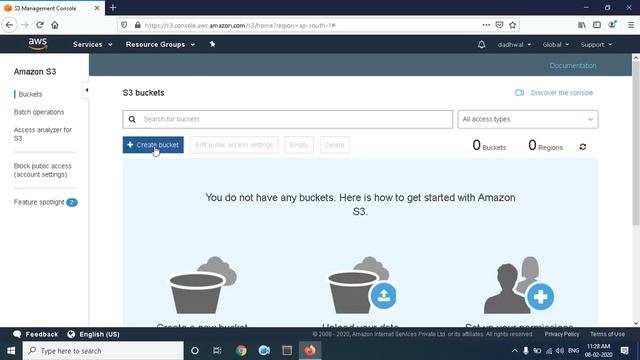Open the Firefox hamburger menu
This screenshot has height=360, width=640.
631,25
